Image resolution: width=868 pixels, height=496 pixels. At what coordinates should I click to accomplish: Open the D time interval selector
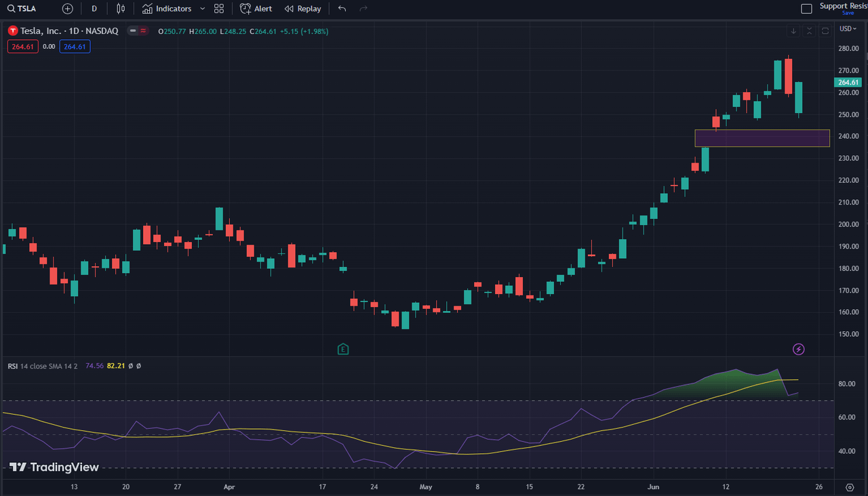point(94,9)
